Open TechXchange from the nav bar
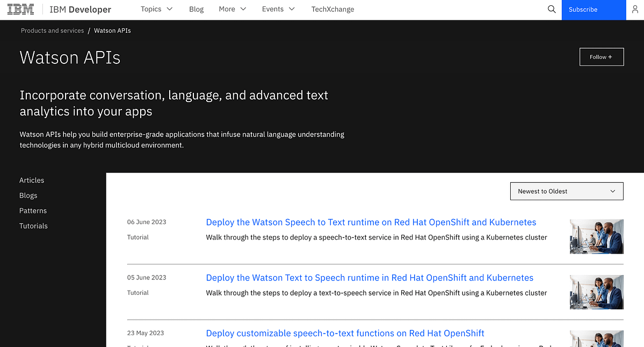Viewport: 644px width, 347px height. point(332,9)
